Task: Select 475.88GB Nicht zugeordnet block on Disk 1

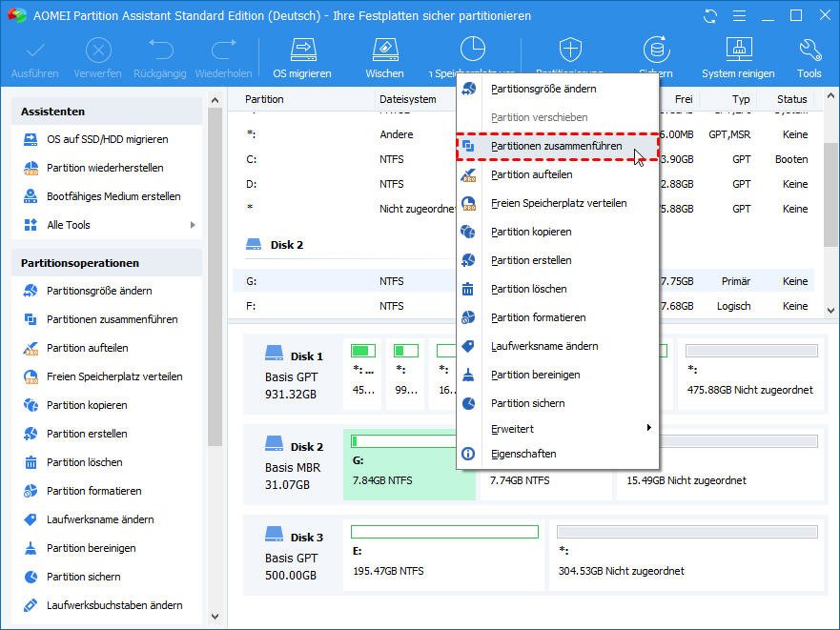Action: [751, 374]
